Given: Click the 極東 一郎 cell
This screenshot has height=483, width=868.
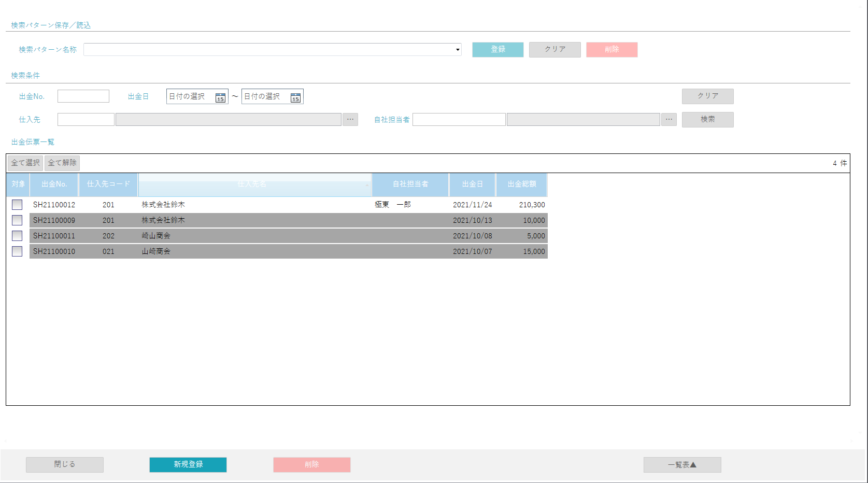Looking at the screenshot, I should 410,205.
